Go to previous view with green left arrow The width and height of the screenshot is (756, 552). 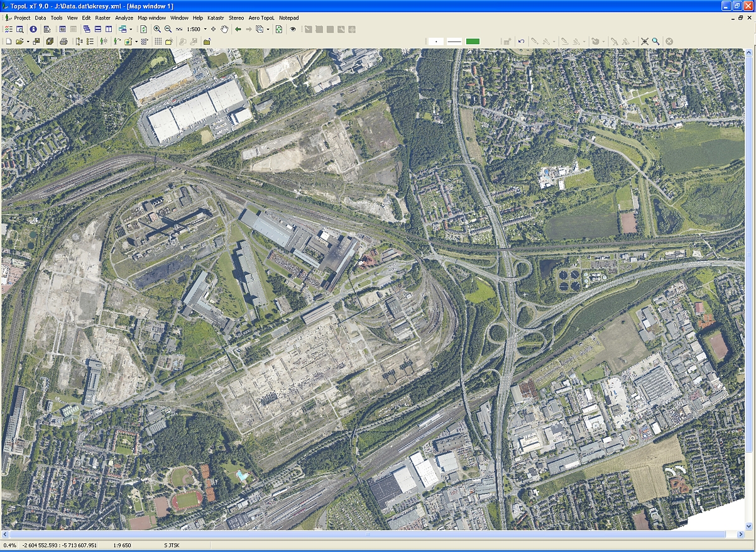238,30
